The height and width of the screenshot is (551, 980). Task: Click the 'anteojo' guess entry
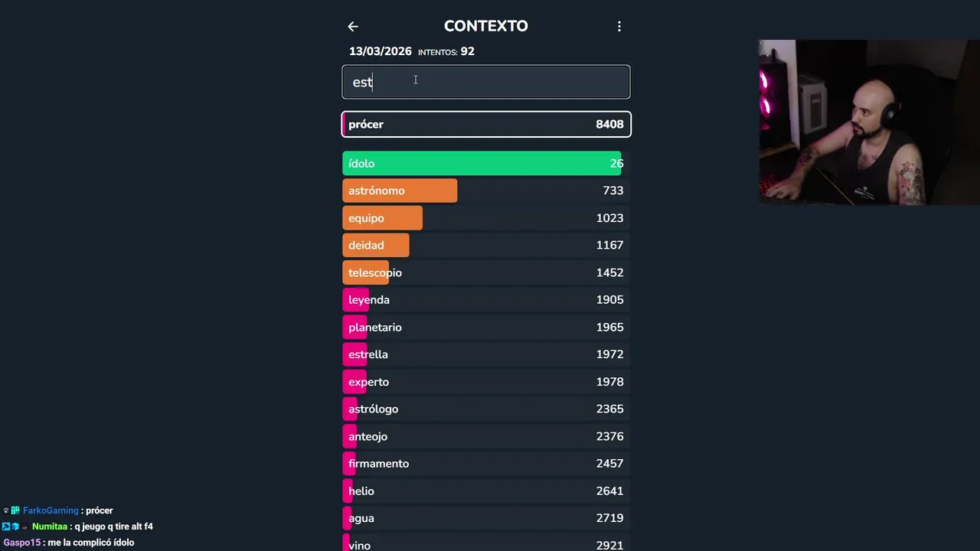point(486,436)
